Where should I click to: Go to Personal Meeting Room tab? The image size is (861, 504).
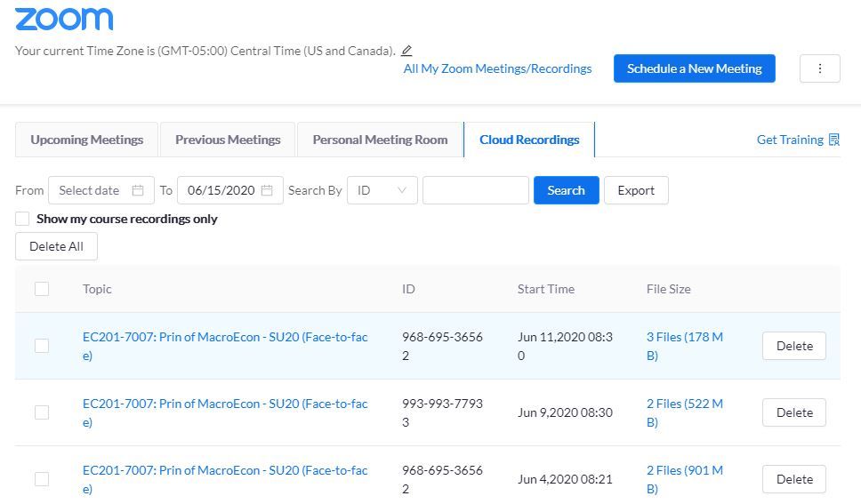tap(380, 140)
